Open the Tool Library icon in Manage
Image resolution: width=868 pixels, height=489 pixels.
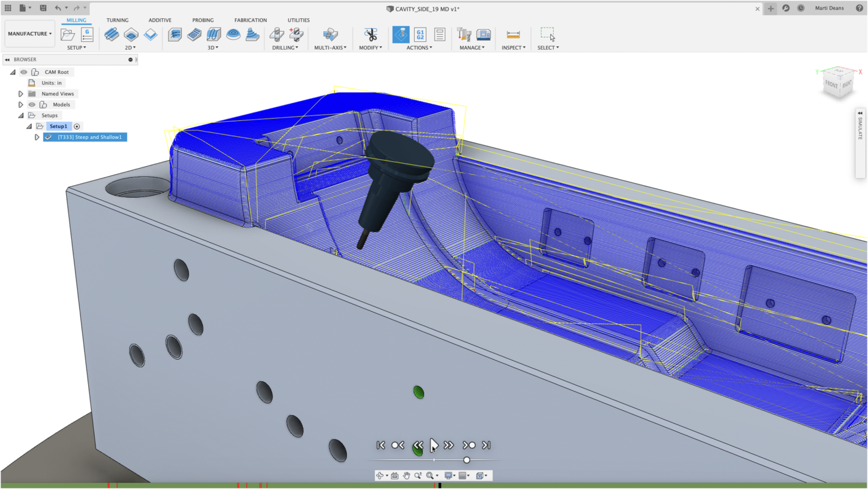[464, 34]
